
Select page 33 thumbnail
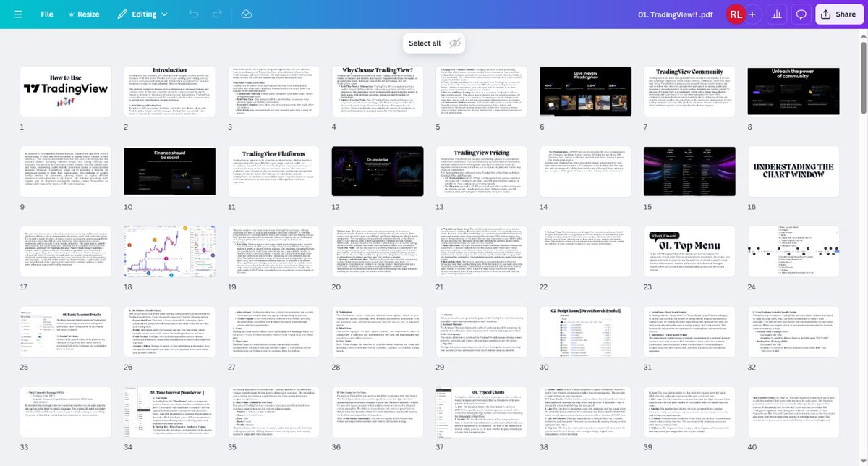(66, 412)
